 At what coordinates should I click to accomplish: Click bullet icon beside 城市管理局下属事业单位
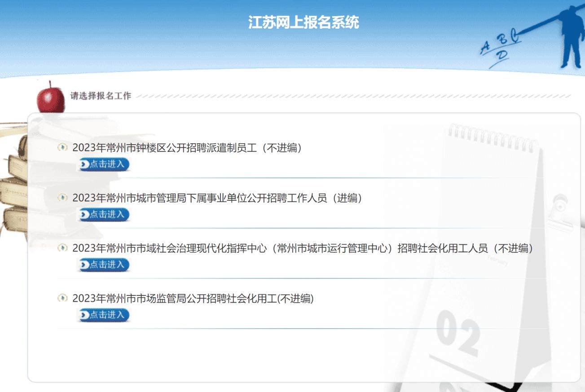tap(62, 198)
